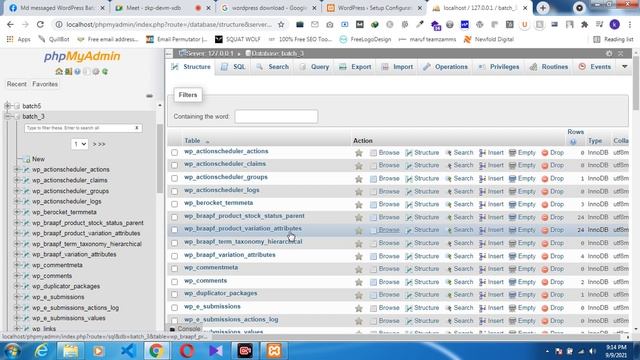Image resolution: width=640 pixels, height=360 pixels.
Task: Expand wp_actionscheduler_actions in the tree
Action: coord(17,169)
